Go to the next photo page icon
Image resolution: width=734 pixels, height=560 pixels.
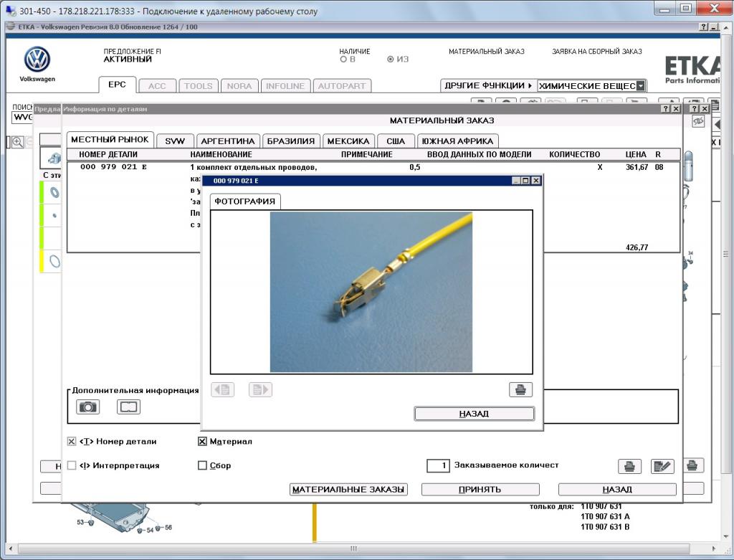tap(260, 389)
